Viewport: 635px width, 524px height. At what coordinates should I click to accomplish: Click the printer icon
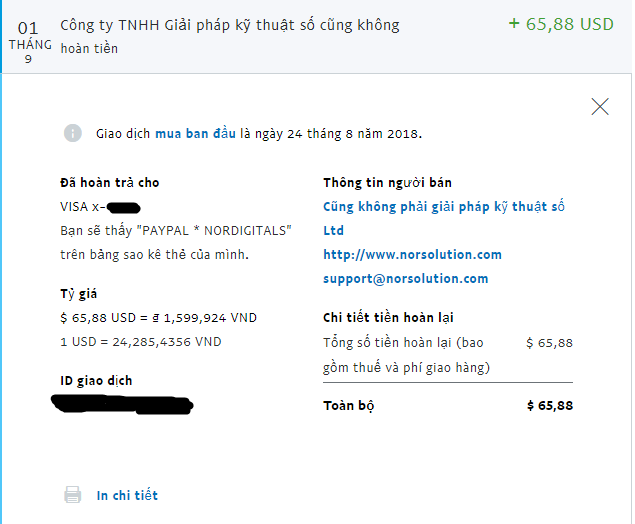click(72, 495)
